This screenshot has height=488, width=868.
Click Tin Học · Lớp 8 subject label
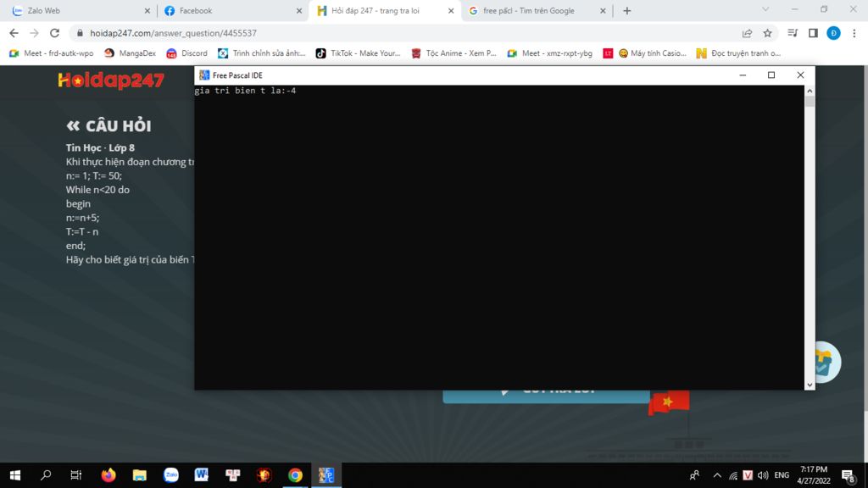tap(100, 147)
